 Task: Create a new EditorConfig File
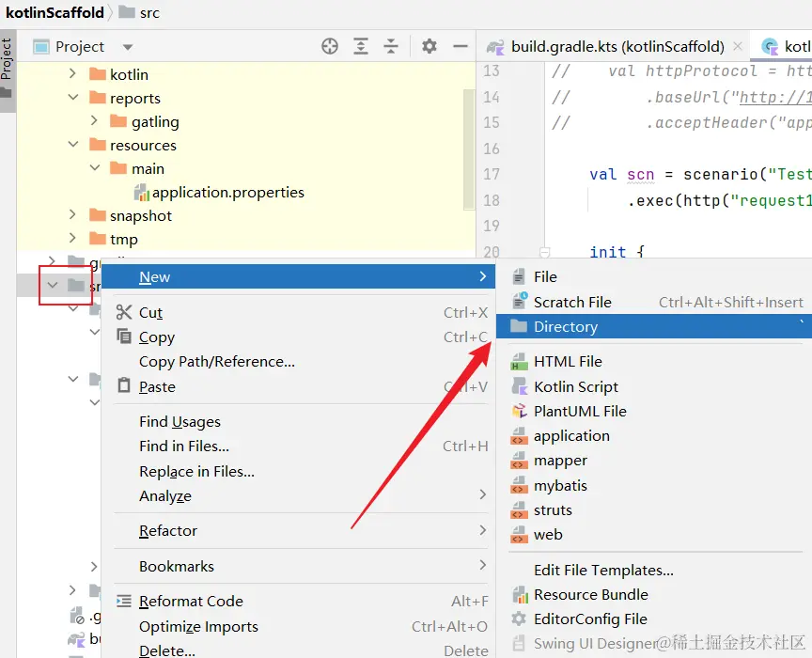tap(654, 619)
